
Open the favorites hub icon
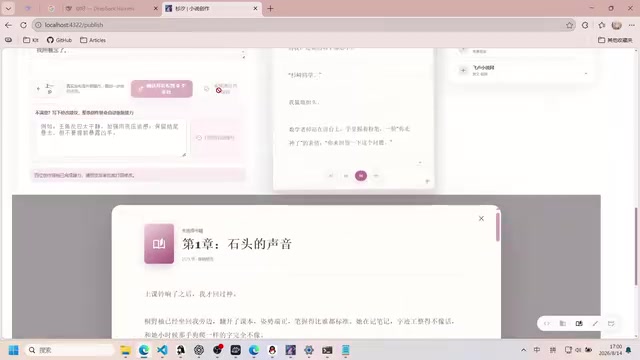[602, 25]
